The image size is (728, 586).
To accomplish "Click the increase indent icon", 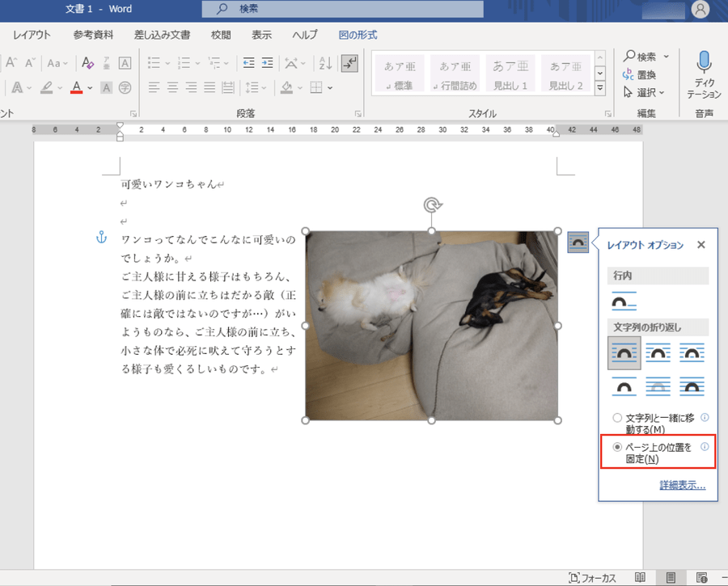I will tap(268, 63).
